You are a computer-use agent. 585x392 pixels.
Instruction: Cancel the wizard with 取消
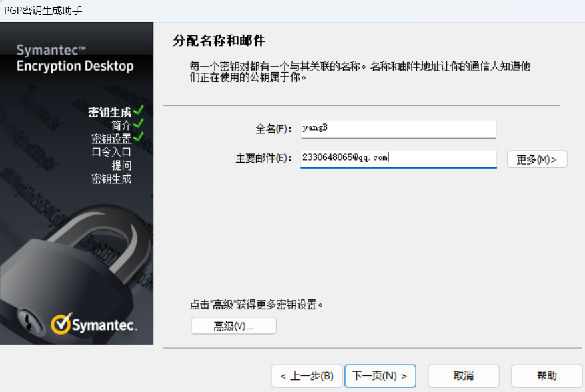coord(464,375)
